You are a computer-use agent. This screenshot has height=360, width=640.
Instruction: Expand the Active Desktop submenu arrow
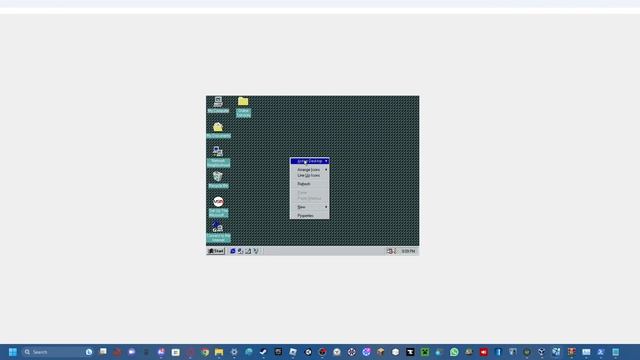coord(326,161)
